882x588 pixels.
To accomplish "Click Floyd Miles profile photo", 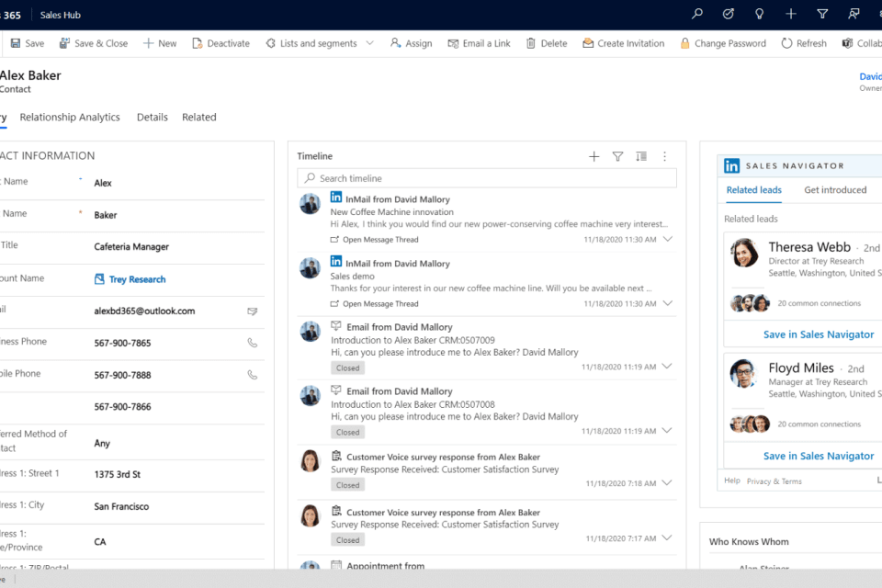I will [743, 373].
